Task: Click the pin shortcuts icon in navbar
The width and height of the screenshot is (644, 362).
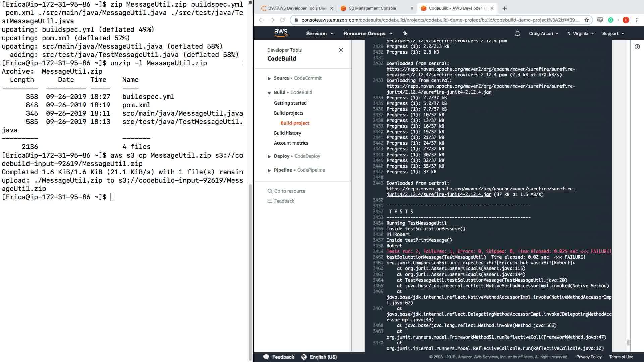Action: click(405, 33)
